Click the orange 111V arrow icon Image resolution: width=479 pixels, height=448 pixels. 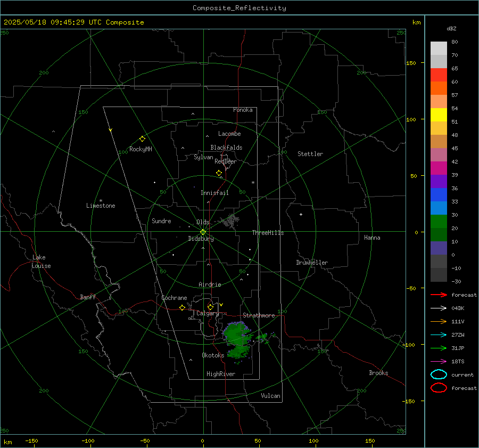pyautogui.click(x=439, y=321)
